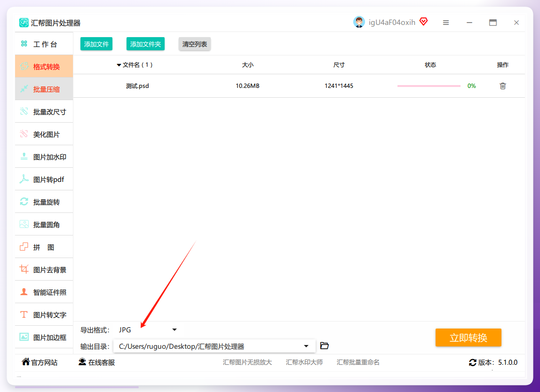Click the 添加文件夹 button
This screenshot has width=540, height=392.
(x=145, y=44)
